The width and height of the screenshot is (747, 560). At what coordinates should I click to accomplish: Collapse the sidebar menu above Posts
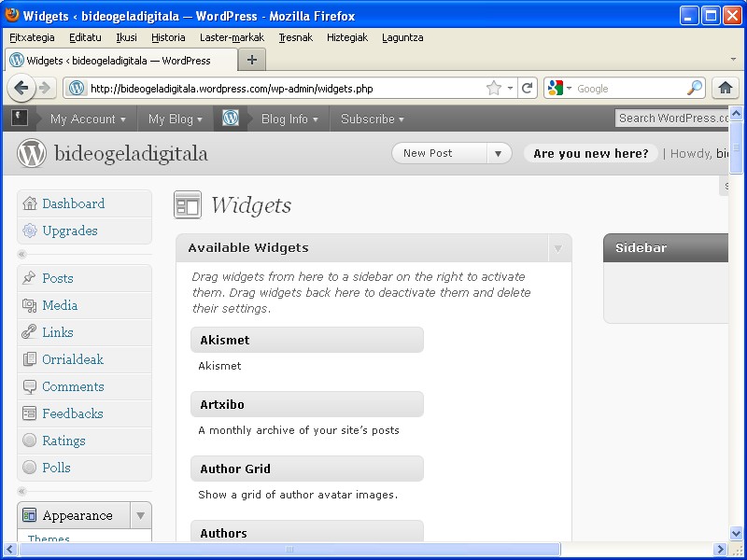click(x=21, y=254)
